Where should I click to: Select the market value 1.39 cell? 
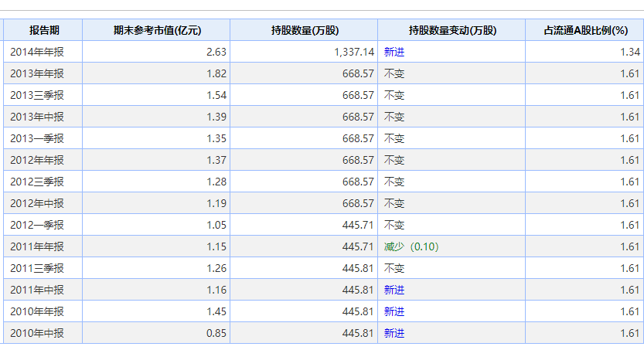click(156, 117)
